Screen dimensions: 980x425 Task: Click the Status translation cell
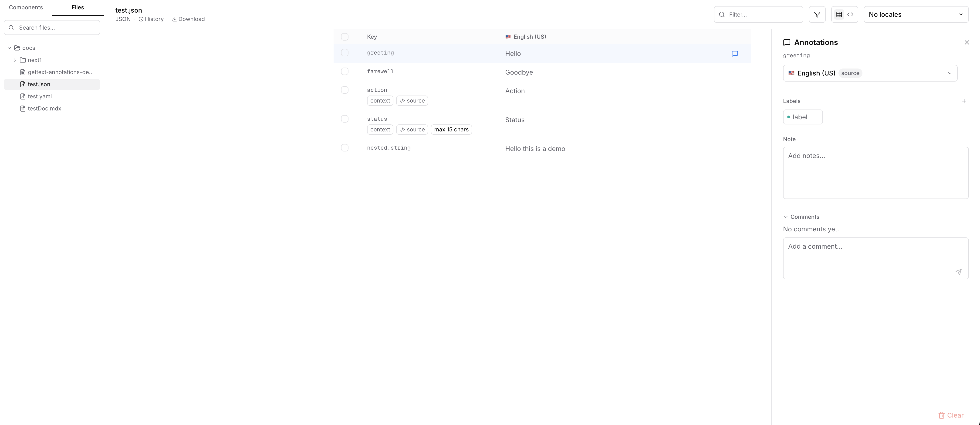pyautogui.click(x=515, y=120)
